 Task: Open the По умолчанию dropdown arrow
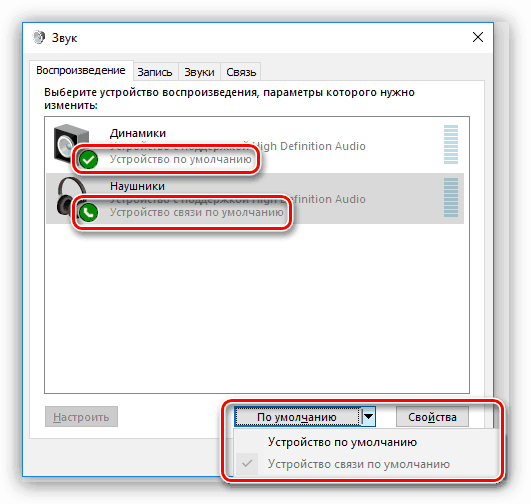pyautogui.click(x=368, y=416)
